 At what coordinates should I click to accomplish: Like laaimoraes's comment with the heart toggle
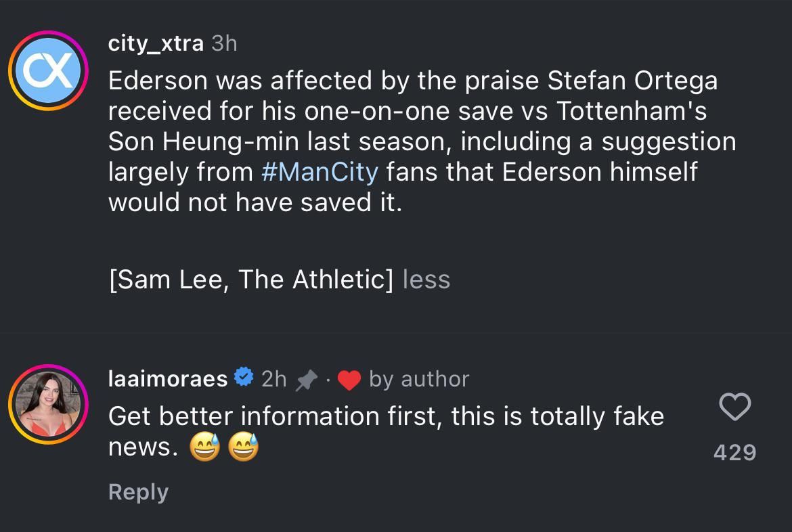click(734, 407)
